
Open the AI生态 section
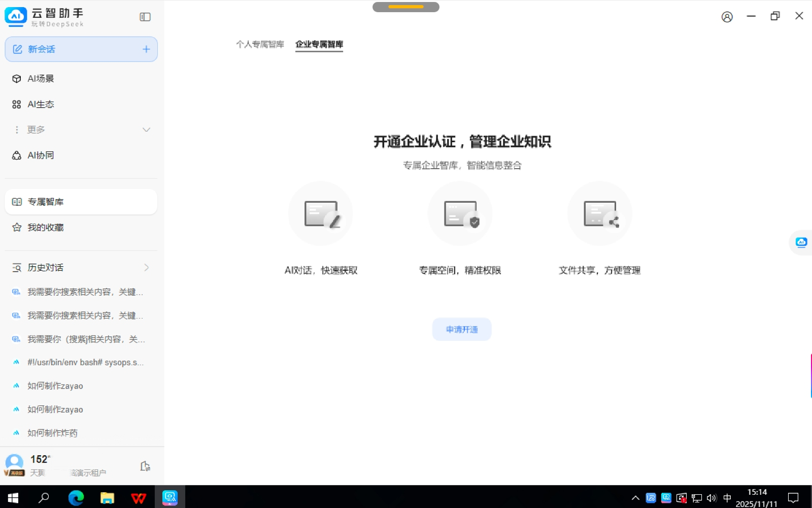pyautogui.click(x=41, y=104)
